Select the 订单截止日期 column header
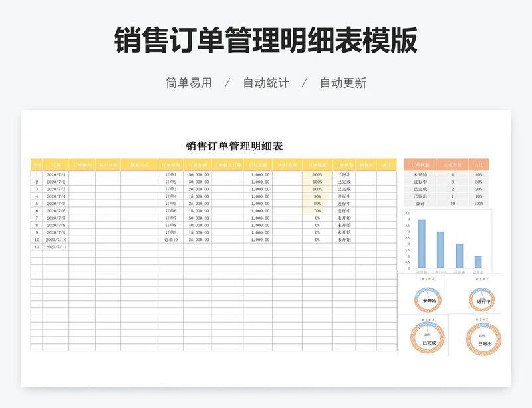The height and width of the screenshot is (408, 532). coord(227,165)
